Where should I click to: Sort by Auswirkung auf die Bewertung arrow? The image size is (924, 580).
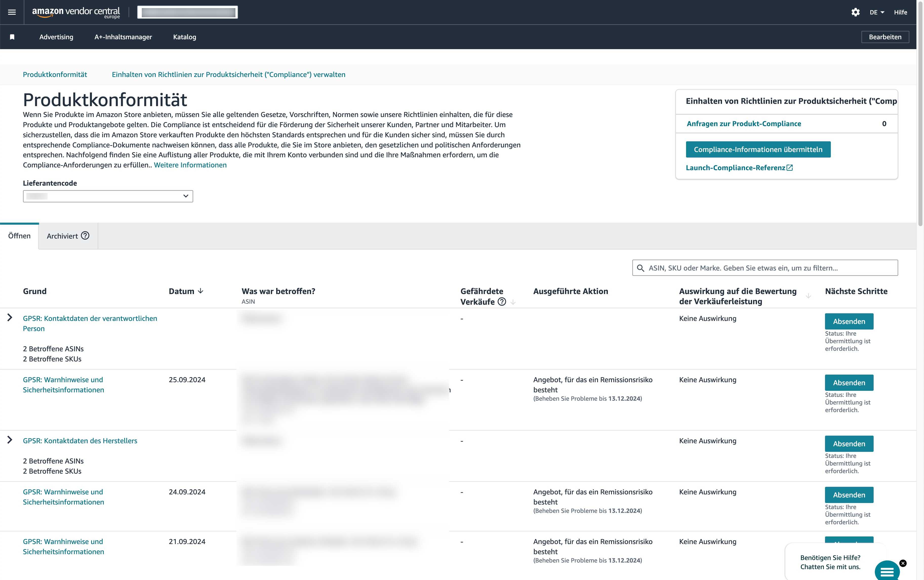[x=808, y=296]
